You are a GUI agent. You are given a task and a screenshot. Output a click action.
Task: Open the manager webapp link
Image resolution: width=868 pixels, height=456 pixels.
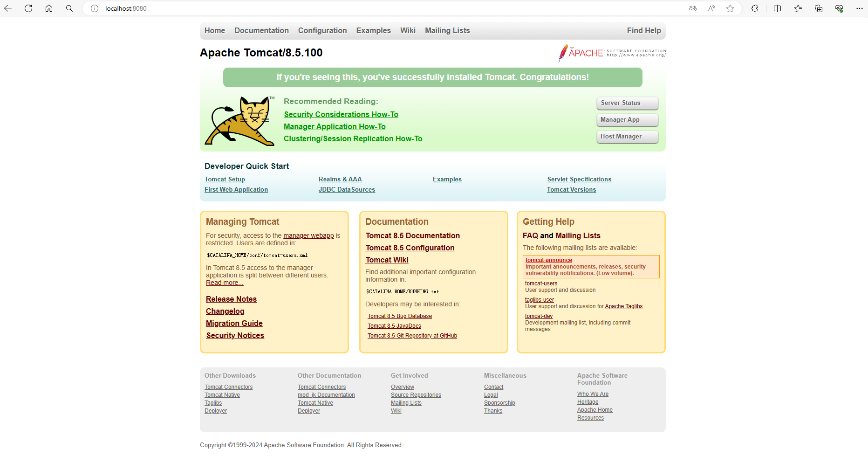(x=308, y=235)
